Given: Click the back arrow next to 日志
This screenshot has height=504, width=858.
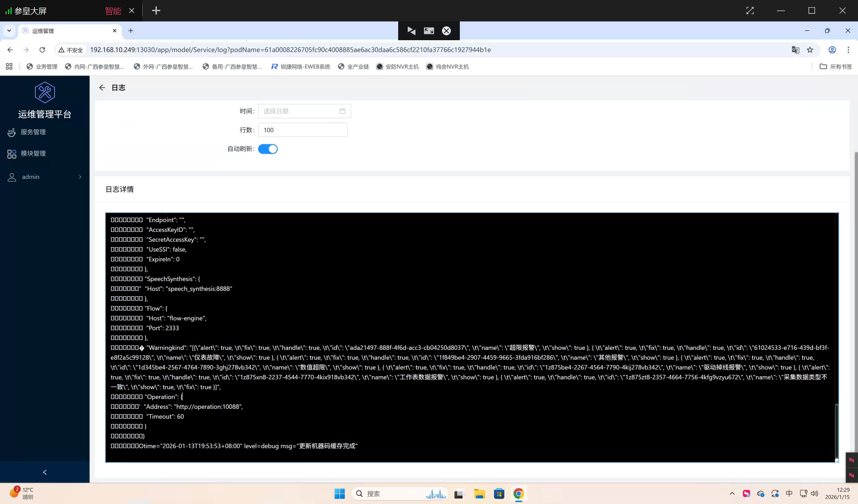Looking at the screenshot, I should (x=102, y=88).
